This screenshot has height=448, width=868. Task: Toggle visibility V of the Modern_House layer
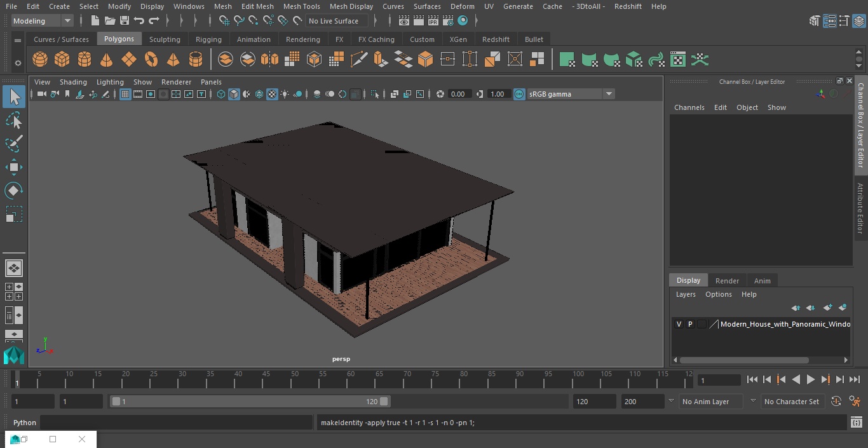[679, 324]
